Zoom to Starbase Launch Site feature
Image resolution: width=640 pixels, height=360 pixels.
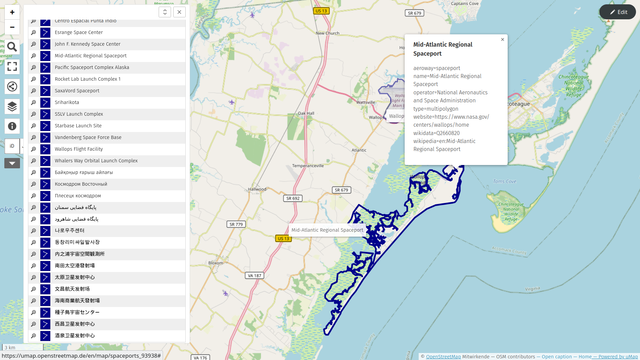(x=33, y=126)
